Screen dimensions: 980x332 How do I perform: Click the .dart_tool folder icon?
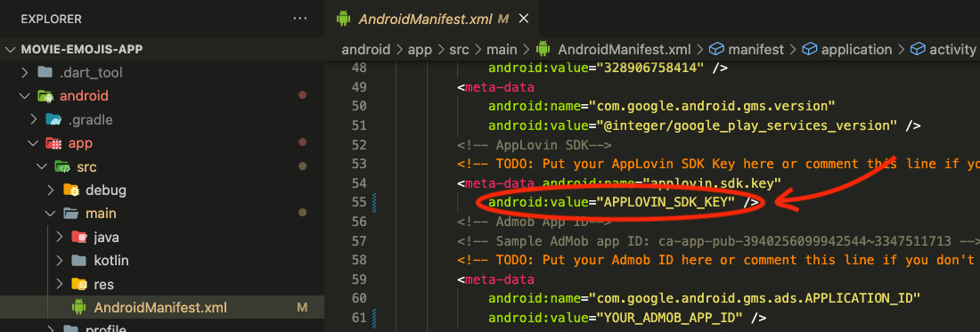tap(45, 72)
